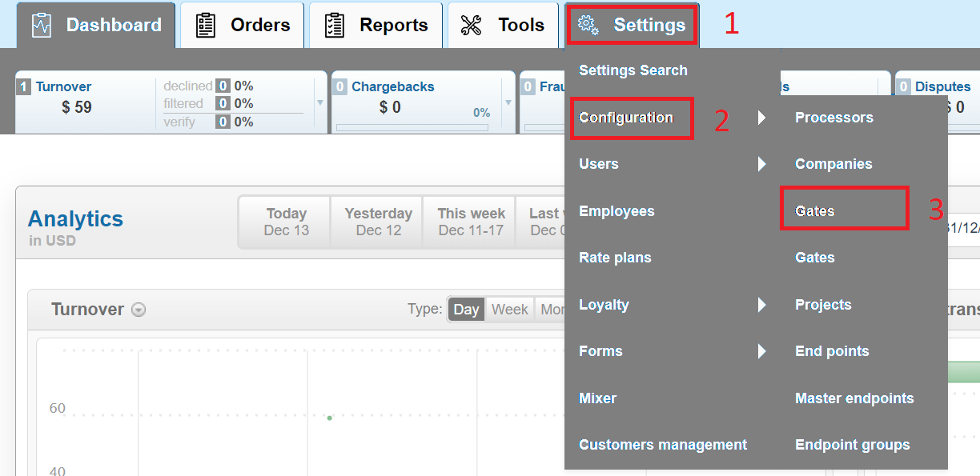Click the Orders clipboard icon
This screenshot has width=980, height=476.
(206, 26)
